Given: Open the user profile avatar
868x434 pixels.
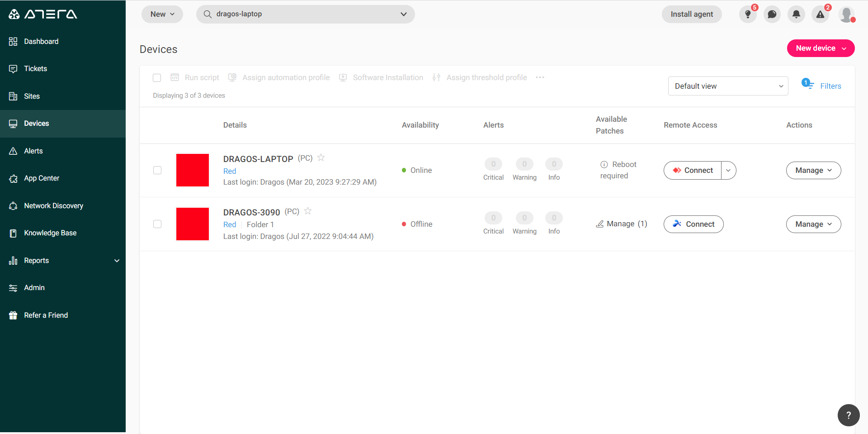Looking at the screenshot, I should coord(846,14).
